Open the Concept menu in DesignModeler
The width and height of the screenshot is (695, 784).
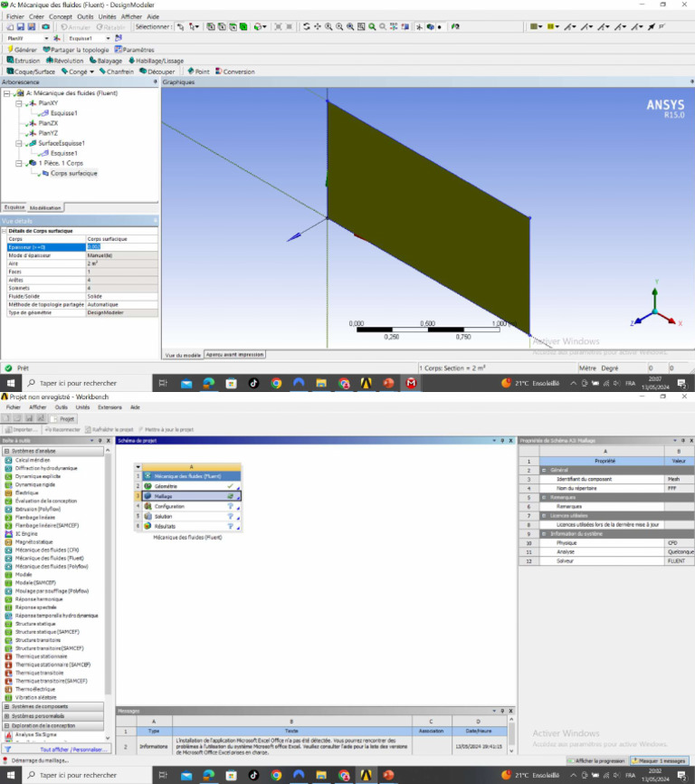[x=61, y=16]
